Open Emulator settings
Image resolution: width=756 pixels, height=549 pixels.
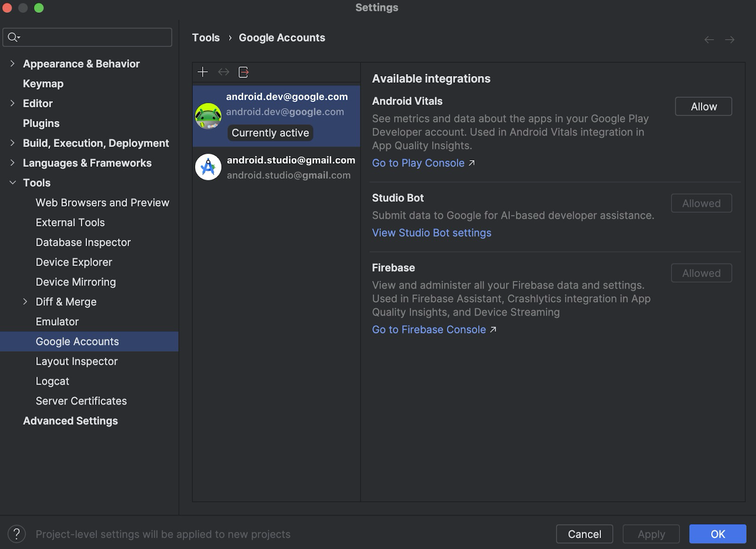57,322
